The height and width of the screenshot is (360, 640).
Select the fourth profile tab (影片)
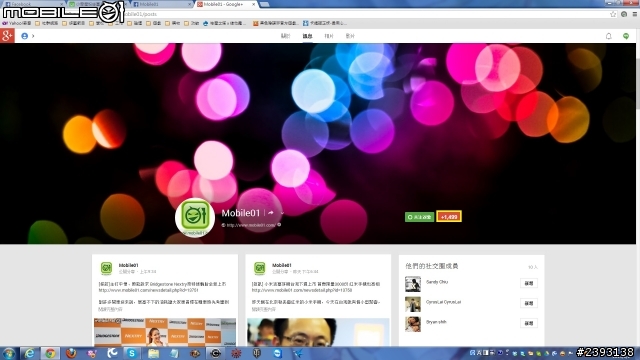click(350, 36)
